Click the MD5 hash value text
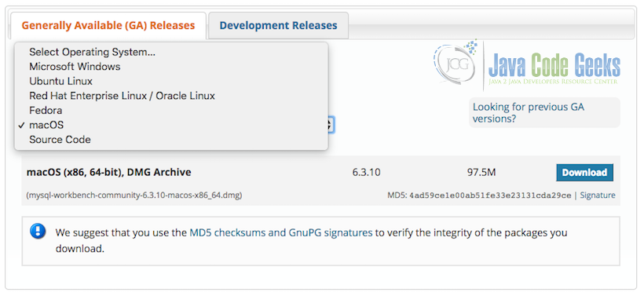 [x=490, y=196]
